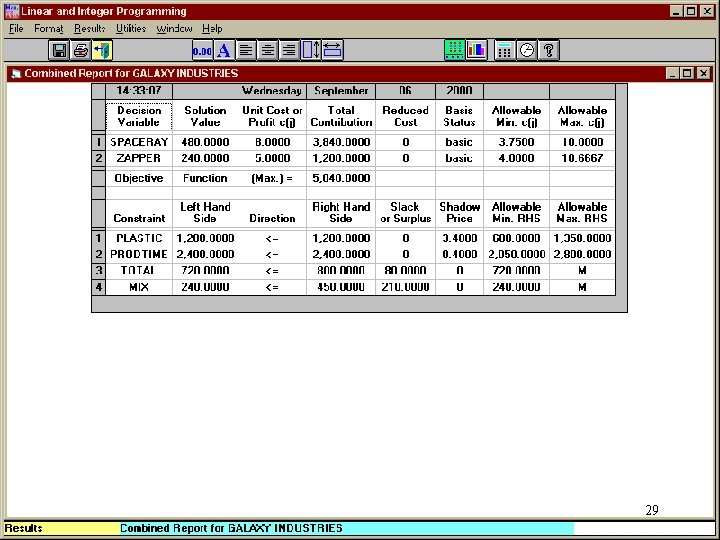
Task: Click the Results label in status bar
Action: point(23,528)
